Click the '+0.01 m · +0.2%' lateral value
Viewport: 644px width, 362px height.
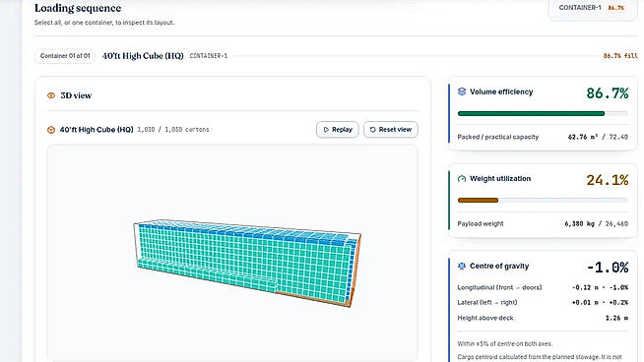coord(600,303)
